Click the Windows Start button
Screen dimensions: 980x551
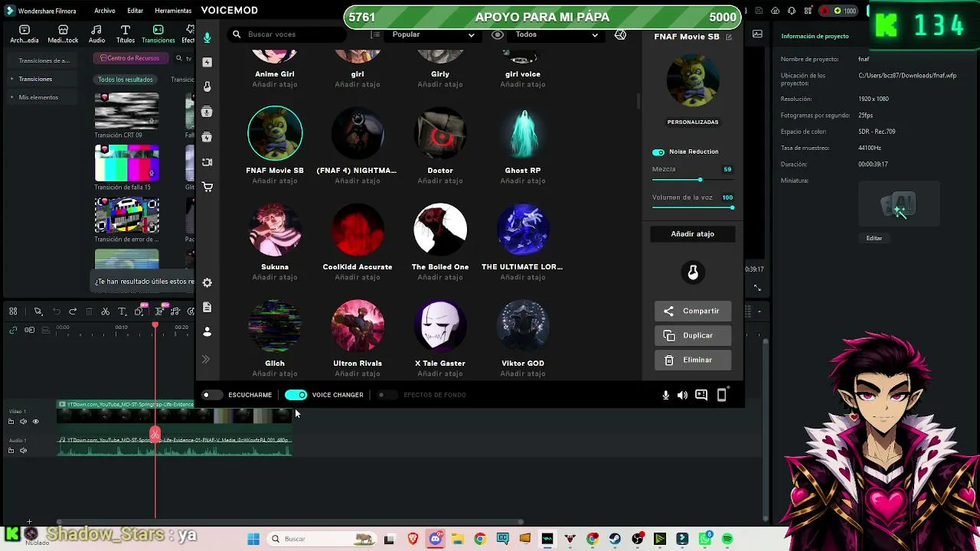(x=253, y=539)
